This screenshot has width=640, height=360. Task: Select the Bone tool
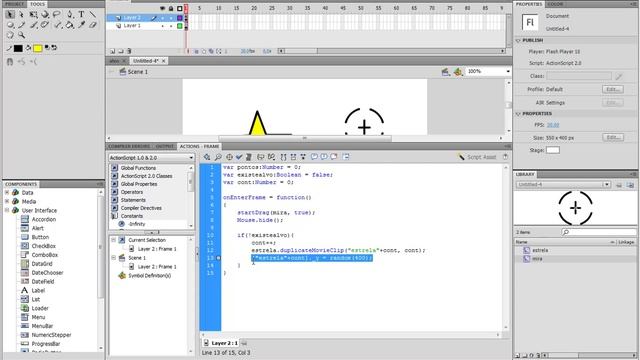tap(58, 25)
